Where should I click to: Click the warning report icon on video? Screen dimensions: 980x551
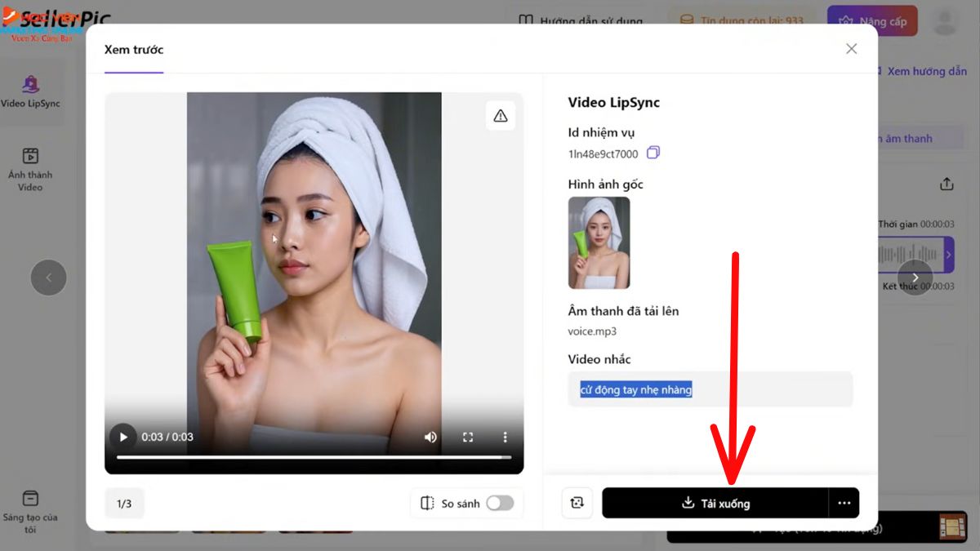(x=500, y=116)
